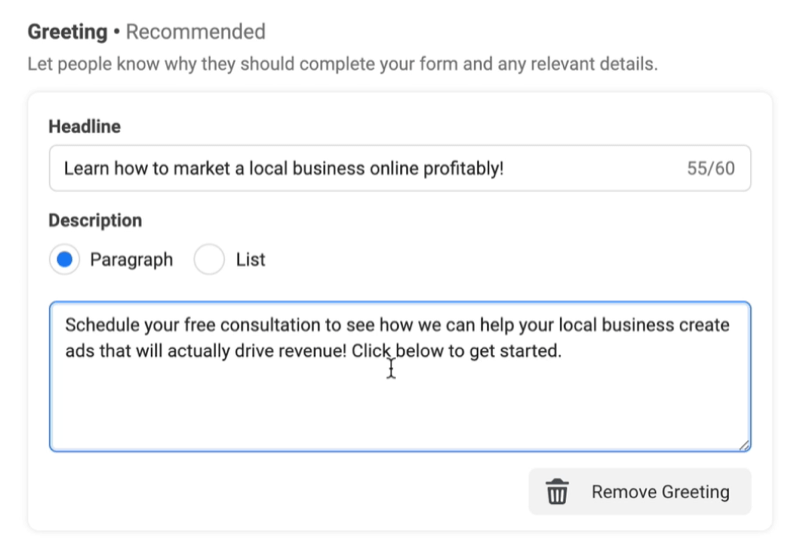Viewport: 800px width, 550px height.
Task: Click the 'Let people know why' helper text
Action: tap(342, 64)
